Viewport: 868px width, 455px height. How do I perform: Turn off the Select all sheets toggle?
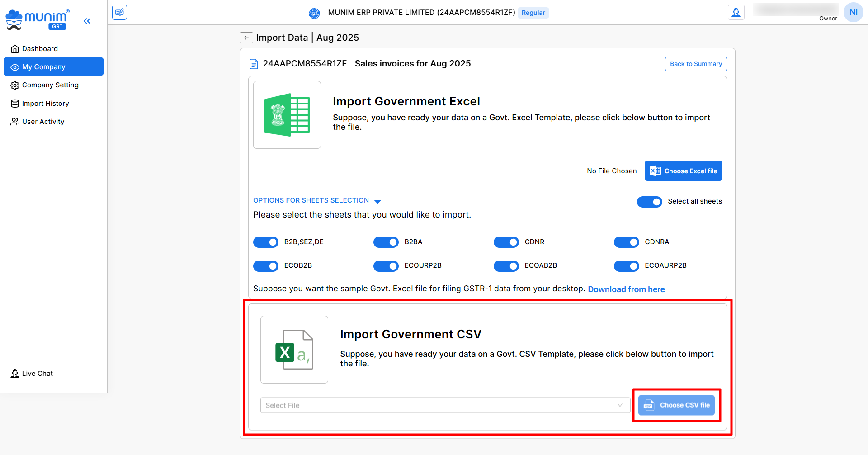coord(649,202)
